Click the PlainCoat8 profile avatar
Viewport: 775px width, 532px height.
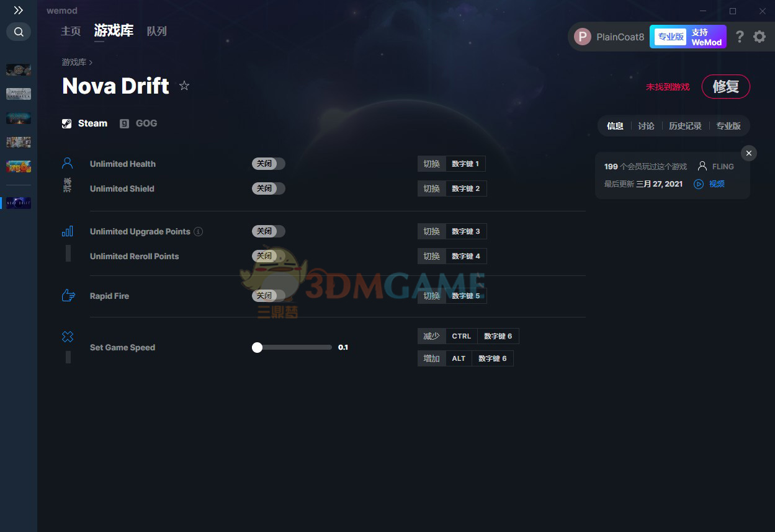pyautogui.click(x=582, y=37)
